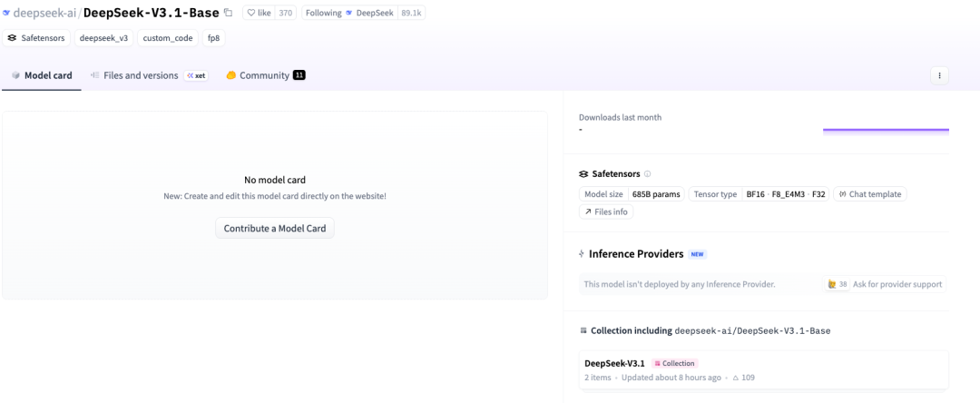Click the NEW badge beside Inference Providers
Image resolution: width=980 pixels, height=403 pixels.
click(x=697, y=254)
